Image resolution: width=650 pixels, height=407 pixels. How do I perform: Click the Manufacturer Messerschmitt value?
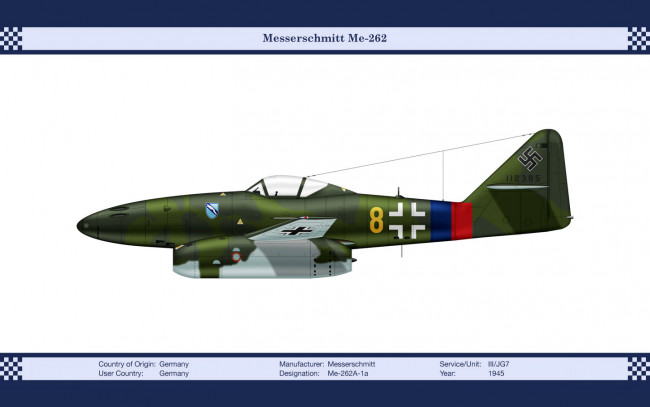coord(351,364)
